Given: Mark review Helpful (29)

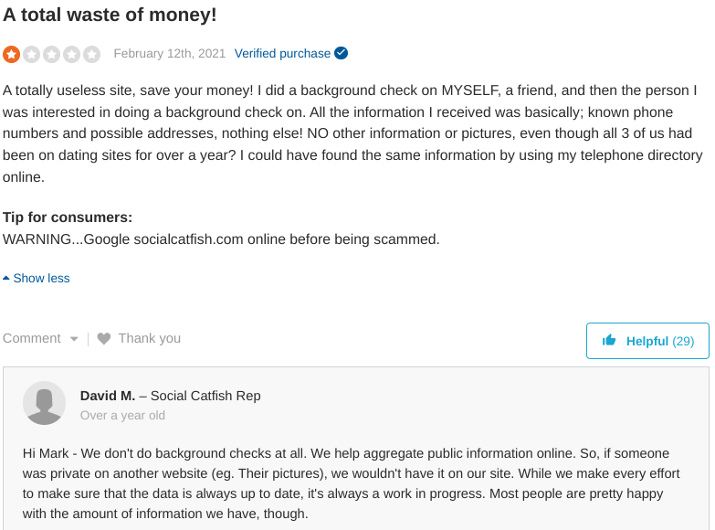Looking at the screenshot, I should (648, 341).
